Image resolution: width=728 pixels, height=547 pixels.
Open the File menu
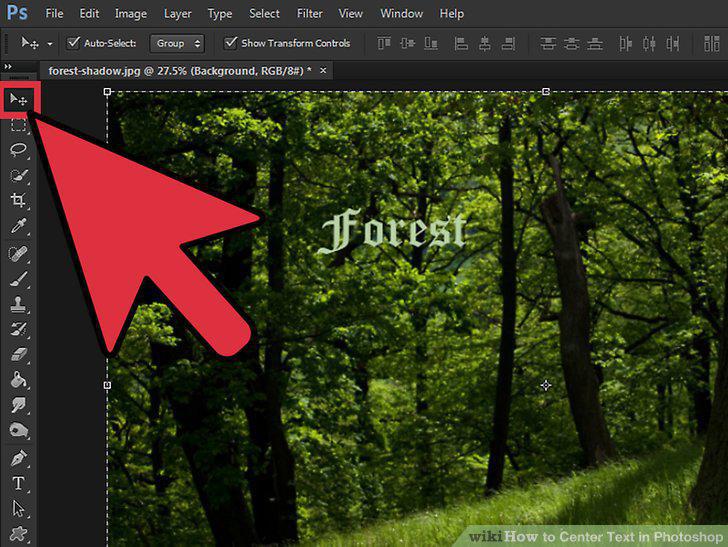tap(54, 13)
